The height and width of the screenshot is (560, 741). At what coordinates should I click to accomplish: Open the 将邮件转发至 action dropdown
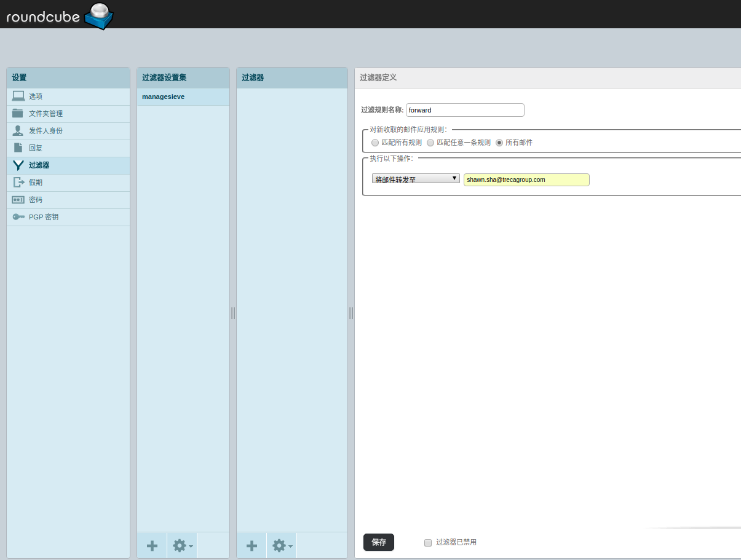pos(416,178)
